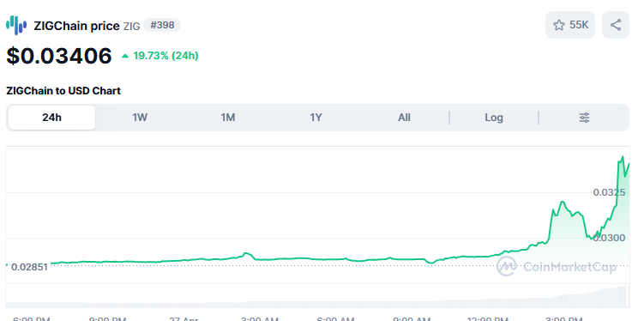Switch chart to 1W range
Viewport: 644px width, 321px height.
(x=140, y=118)
